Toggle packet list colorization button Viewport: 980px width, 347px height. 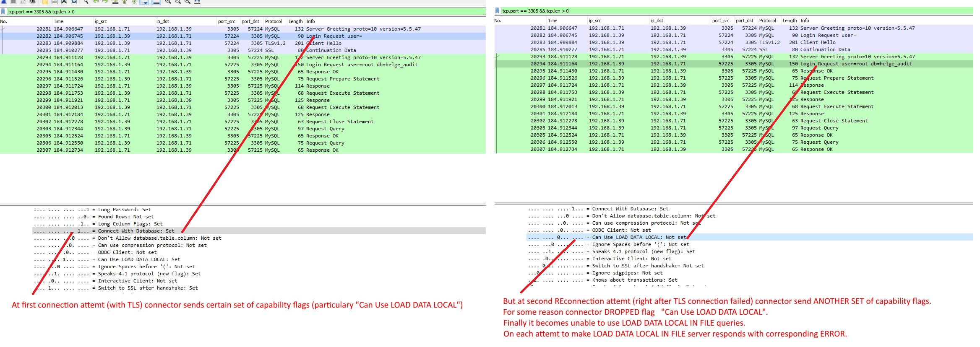156,2
